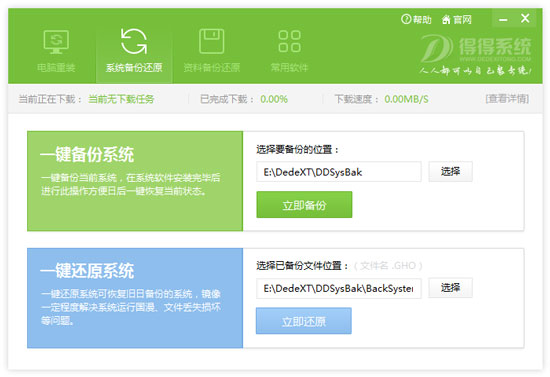Image resolution: width=550 pixels, height=377 pixels.
Task: Minimize the window
Action: (x=503, y=19)
